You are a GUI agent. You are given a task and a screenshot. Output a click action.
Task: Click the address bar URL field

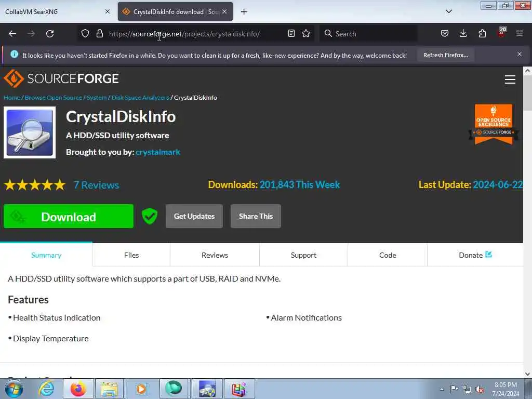[195, 34]
